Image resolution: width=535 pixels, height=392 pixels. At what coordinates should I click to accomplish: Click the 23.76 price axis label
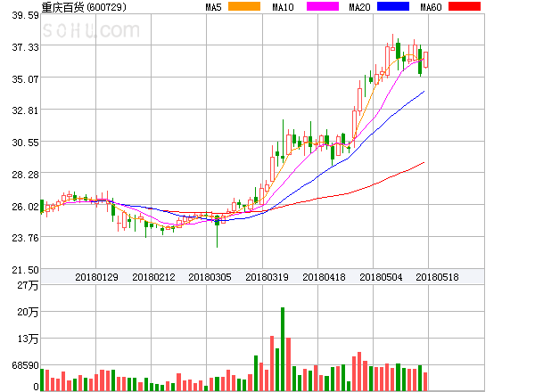[26, 238]
